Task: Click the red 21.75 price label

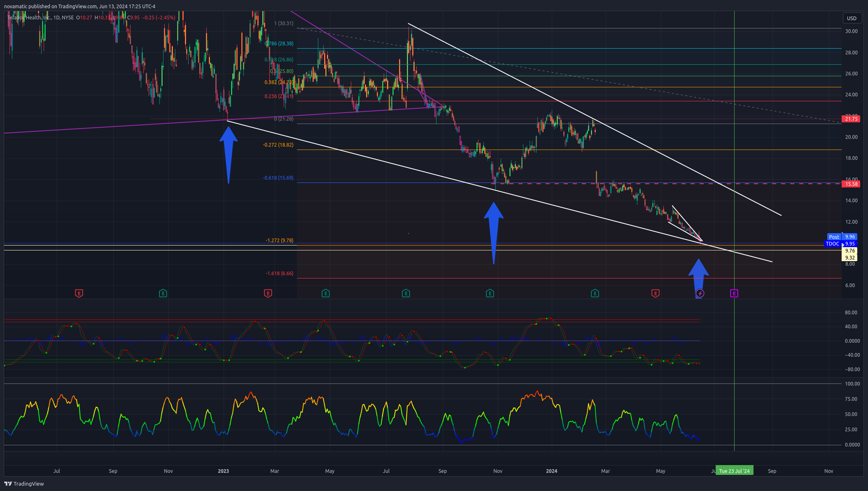Action: 851,119
